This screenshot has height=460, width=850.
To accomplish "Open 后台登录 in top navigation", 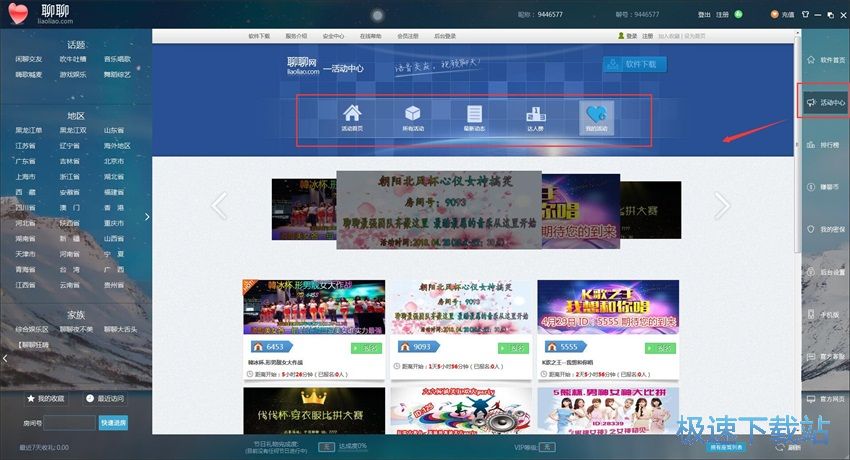I will tap(445, 36).
